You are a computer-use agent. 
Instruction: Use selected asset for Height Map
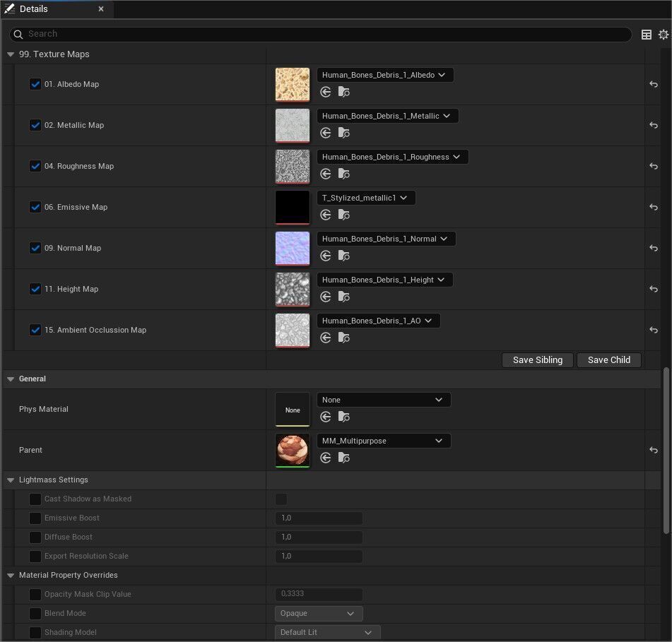[x=326, y=297]
